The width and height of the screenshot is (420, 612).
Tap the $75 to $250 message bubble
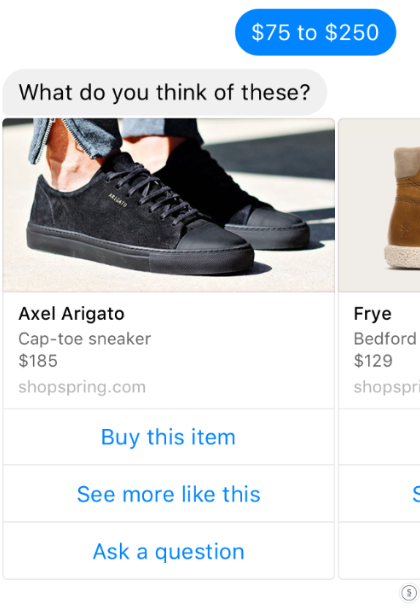coord(315,32)
